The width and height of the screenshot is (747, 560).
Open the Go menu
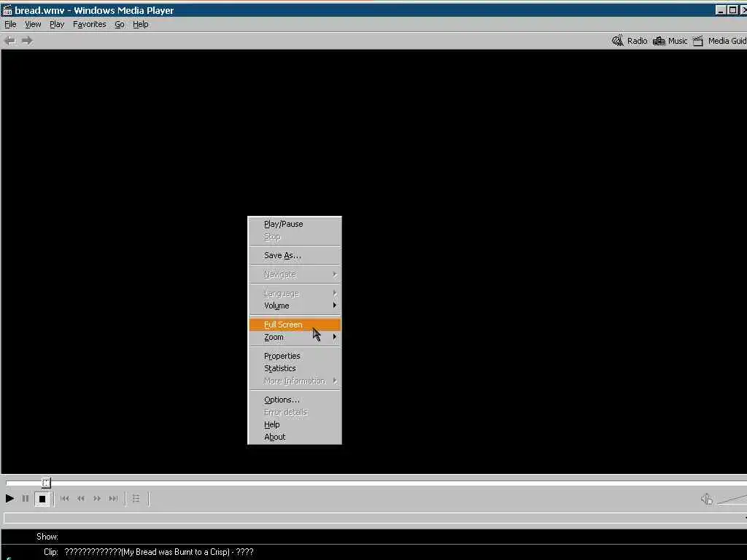pos(120,24)
